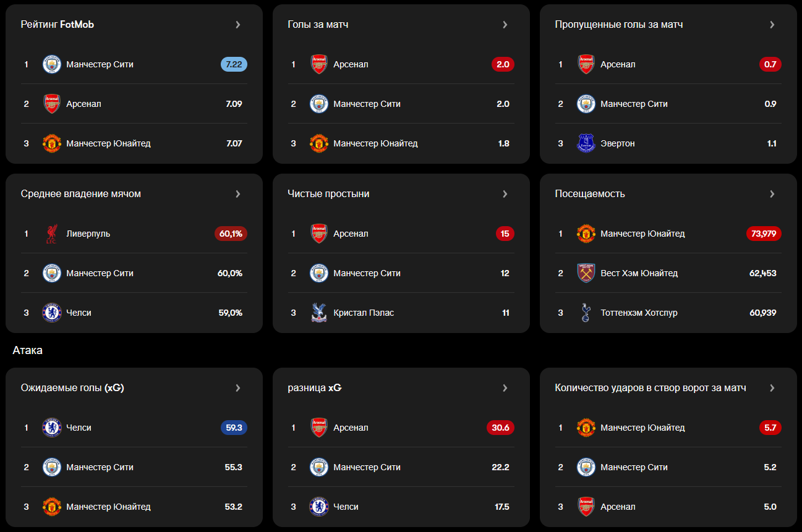The width and height of the screenshot is (802, 532).
Task: Click the Liverpool crest in possession card
Action: coord(52,234)
